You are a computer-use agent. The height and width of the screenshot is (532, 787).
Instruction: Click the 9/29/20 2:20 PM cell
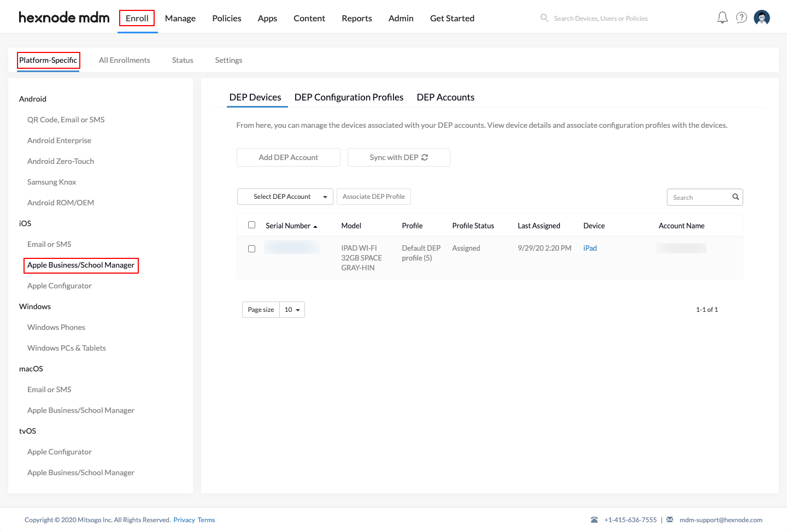point(544,248)
